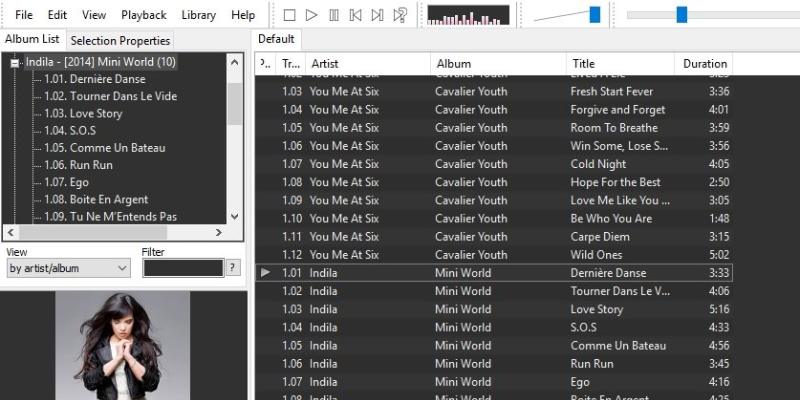Viewport: 800px width, 400px height.
Task: Open the 'by artist/album' View dropdown
Action: pos(68,268)
